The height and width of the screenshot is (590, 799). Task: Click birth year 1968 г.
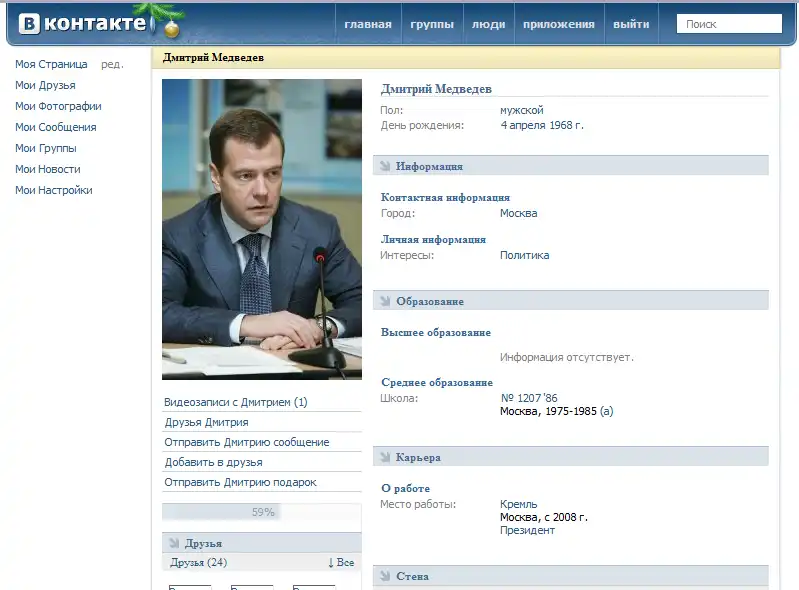click(567, 125)
